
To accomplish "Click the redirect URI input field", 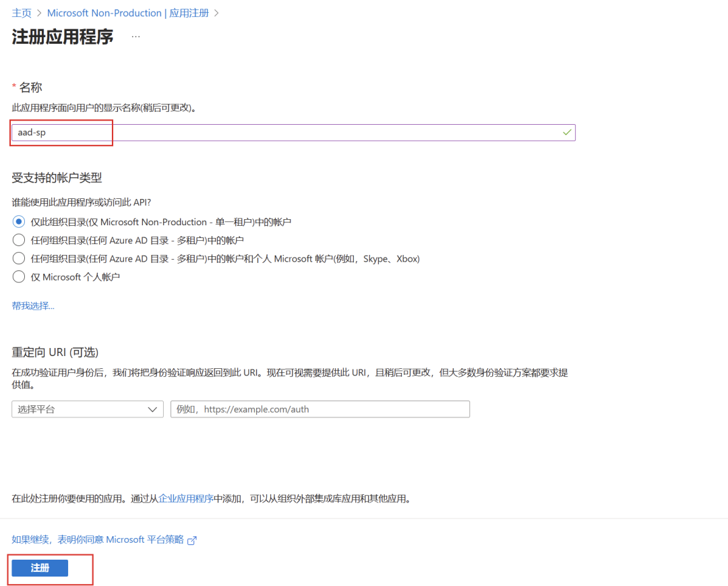I will tap(320, 409).
